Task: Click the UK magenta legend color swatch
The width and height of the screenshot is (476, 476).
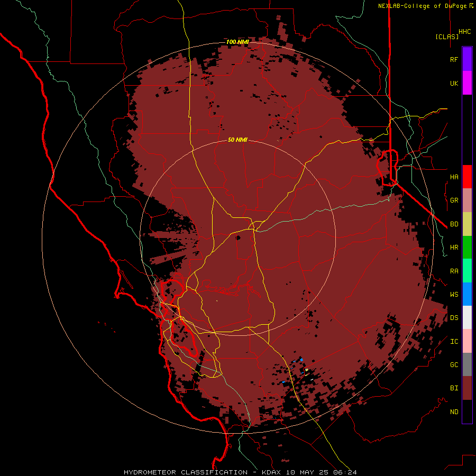Action: (467, 83)
